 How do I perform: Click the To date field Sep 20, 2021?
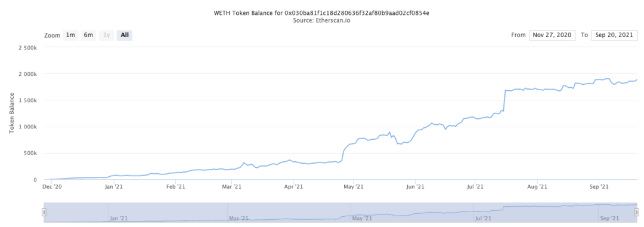[x=614, y=35]
